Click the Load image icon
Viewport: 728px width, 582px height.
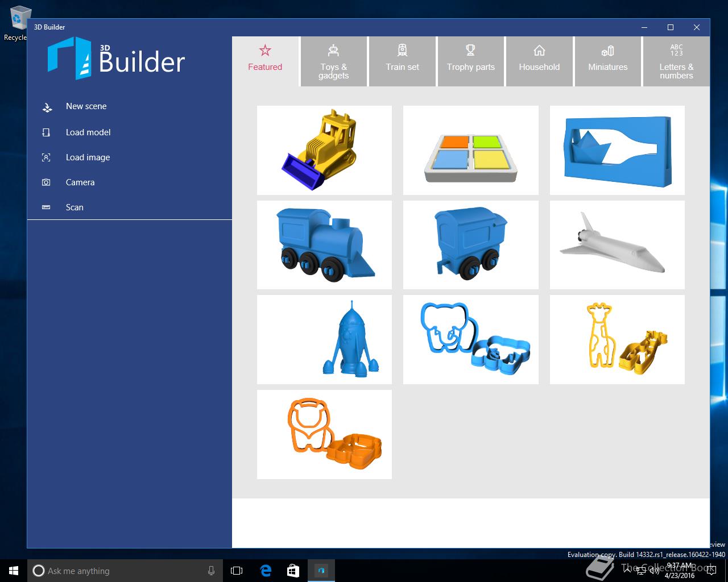pyautogui.click(x=46, y=157)
